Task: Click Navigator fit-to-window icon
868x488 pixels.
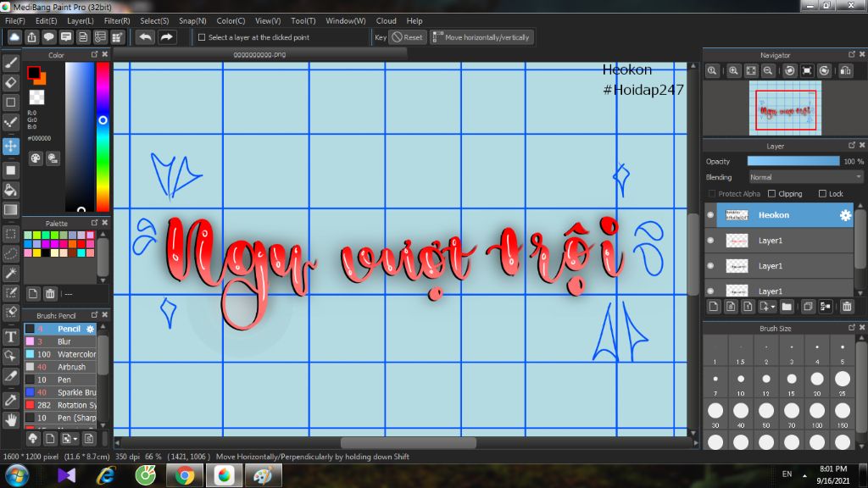Action: pyautogui.click(x=751, y=71)
